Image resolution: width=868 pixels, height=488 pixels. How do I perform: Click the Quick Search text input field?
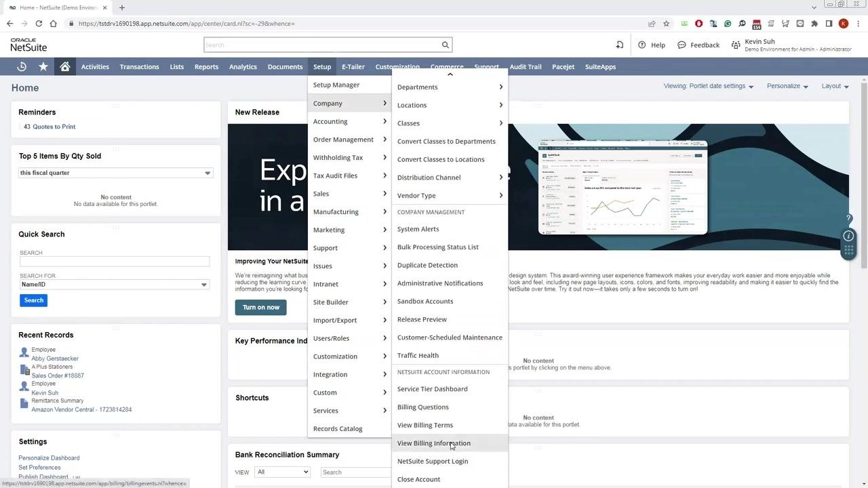[115, 262]
